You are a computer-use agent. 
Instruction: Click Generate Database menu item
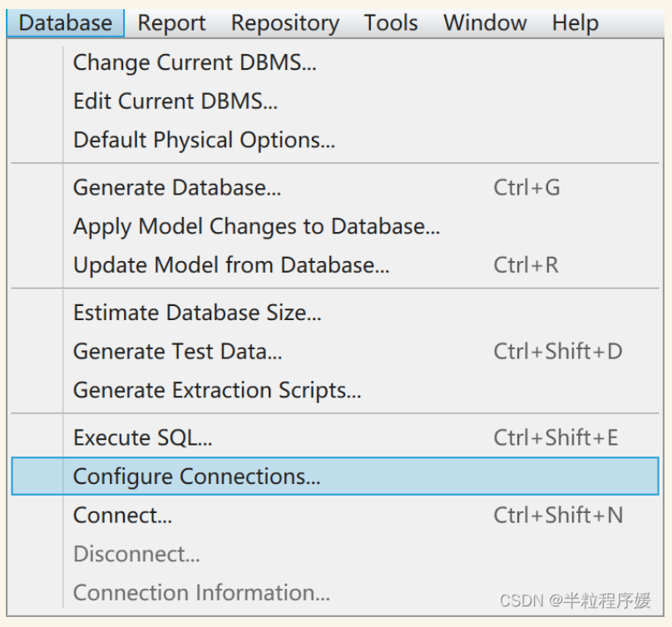coord(177,188)
